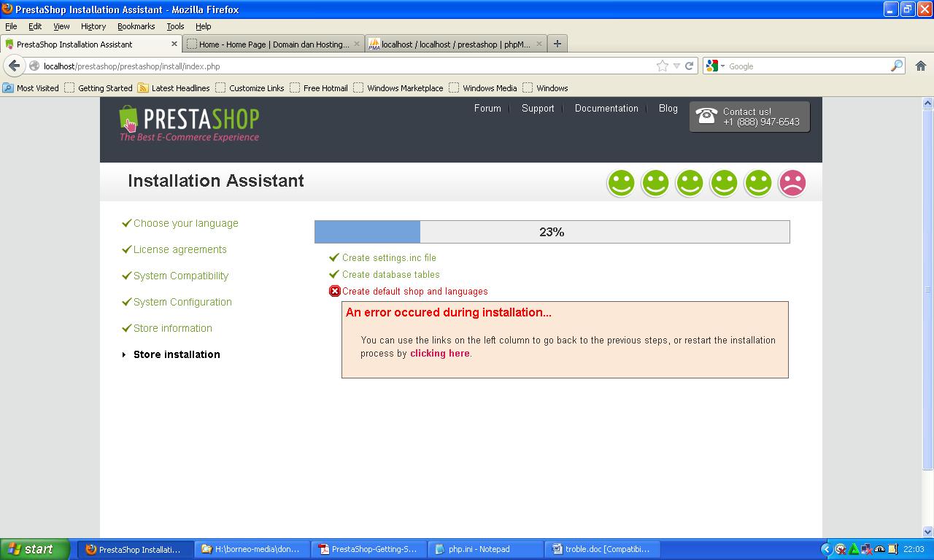Click the fifth green smiley face
934x560 pixels.
[x=758, y=183]
